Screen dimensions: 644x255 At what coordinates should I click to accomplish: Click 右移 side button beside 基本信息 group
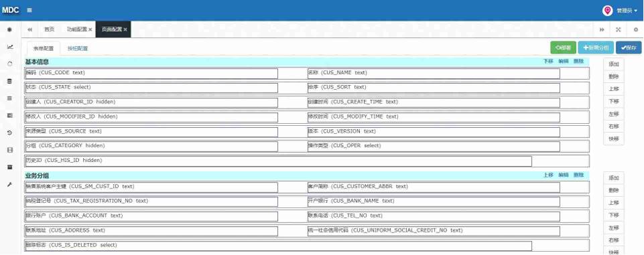coord(614,126)
